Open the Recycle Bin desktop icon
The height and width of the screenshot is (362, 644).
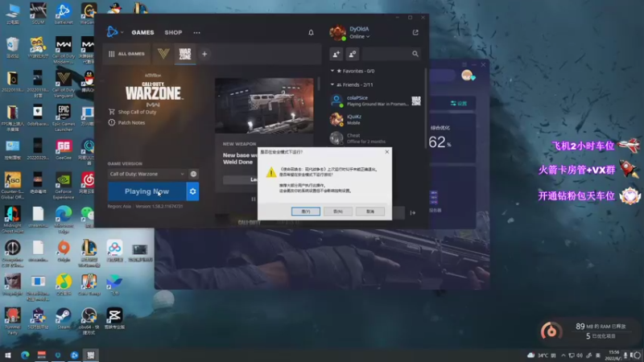(13, 47)
